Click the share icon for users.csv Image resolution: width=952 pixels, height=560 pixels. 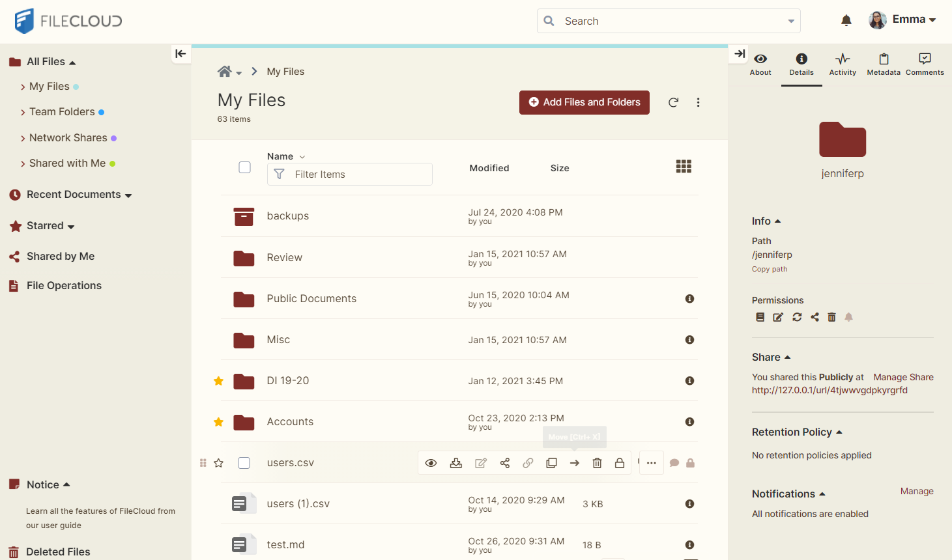[505, 463]
